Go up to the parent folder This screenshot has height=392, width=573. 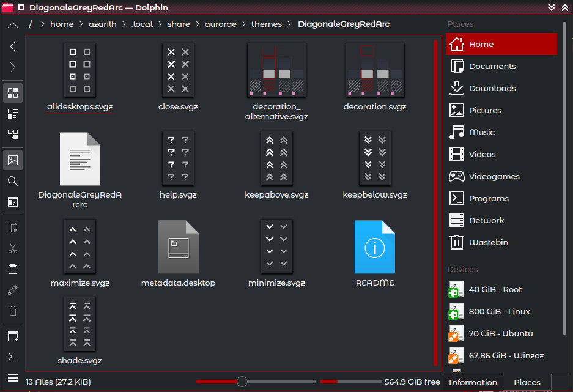[x=13, y=25]
